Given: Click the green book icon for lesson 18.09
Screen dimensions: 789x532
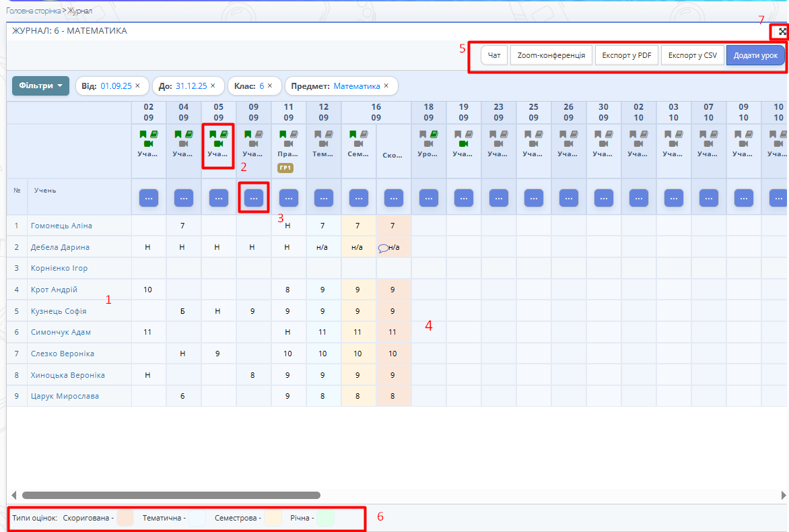Looking at the screenshot, I should tap(434, 134).
